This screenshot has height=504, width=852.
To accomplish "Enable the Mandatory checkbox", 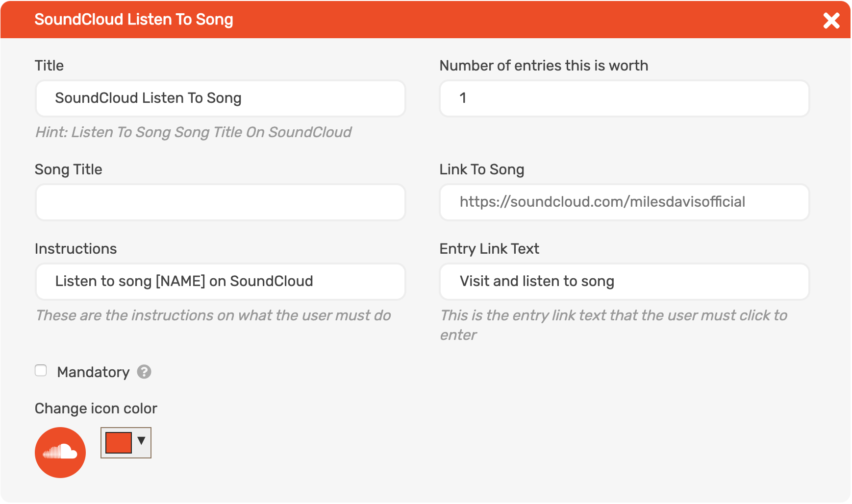I will click(x=40, y=371).
